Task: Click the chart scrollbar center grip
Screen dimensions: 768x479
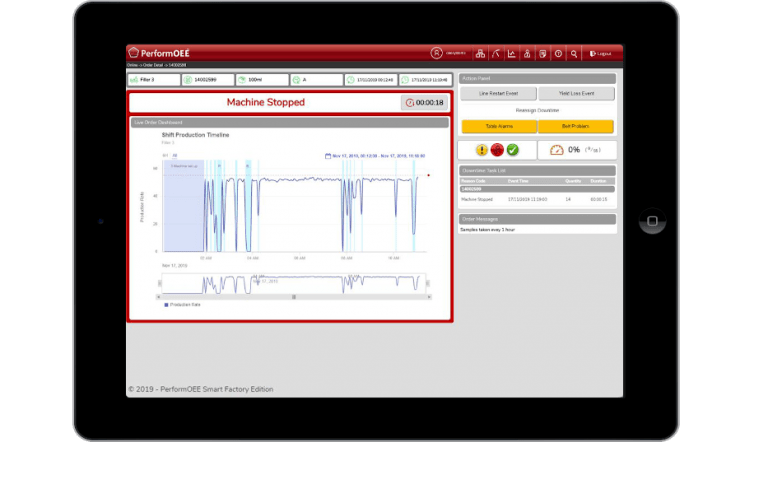Action: (294, 297)
